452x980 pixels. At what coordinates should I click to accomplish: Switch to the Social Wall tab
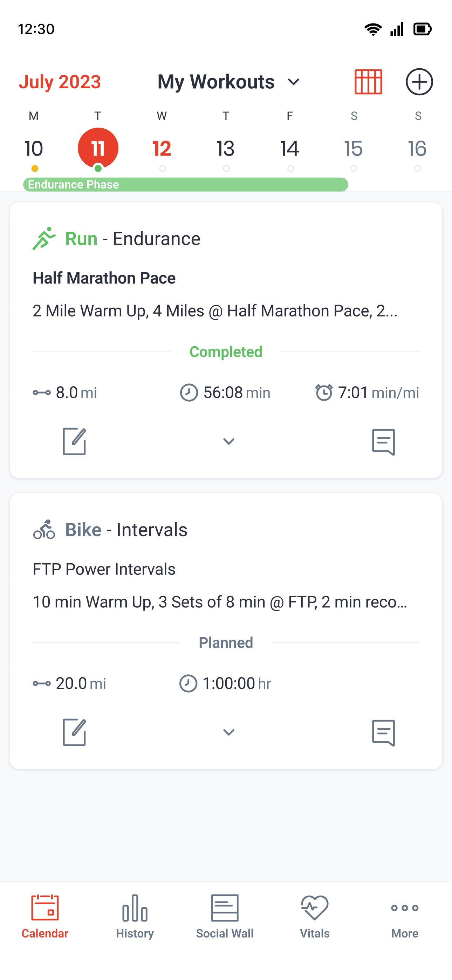(x=225, y=916)
